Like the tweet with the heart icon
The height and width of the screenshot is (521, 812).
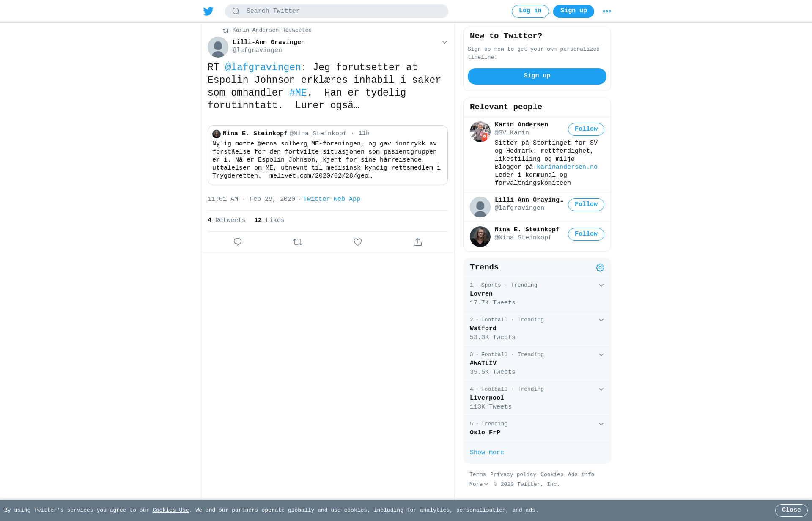click(x=358, y=242)
